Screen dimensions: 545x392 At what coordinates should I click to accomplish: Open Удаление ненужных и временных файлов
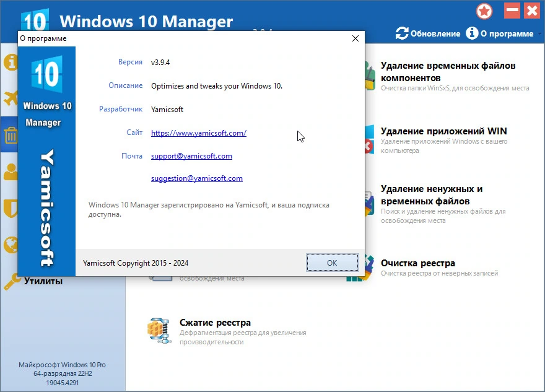[x=431, y=195]
